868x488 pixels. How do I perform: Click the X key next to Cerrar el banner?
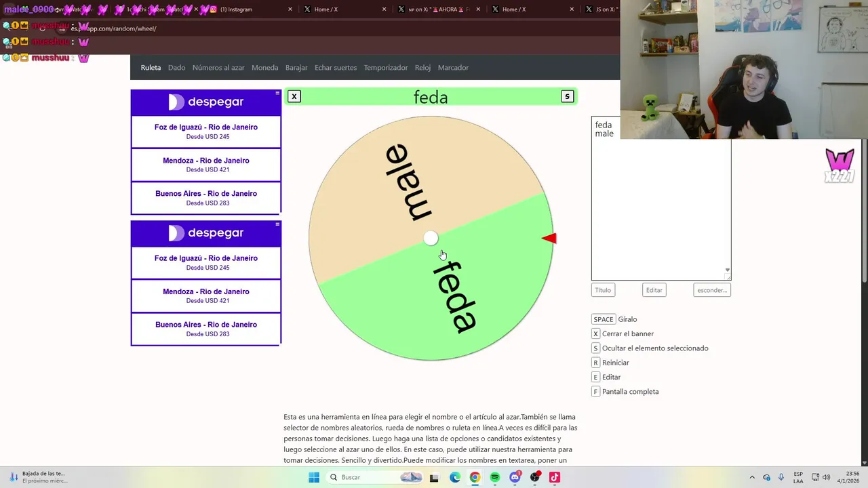tap(595, 333)
